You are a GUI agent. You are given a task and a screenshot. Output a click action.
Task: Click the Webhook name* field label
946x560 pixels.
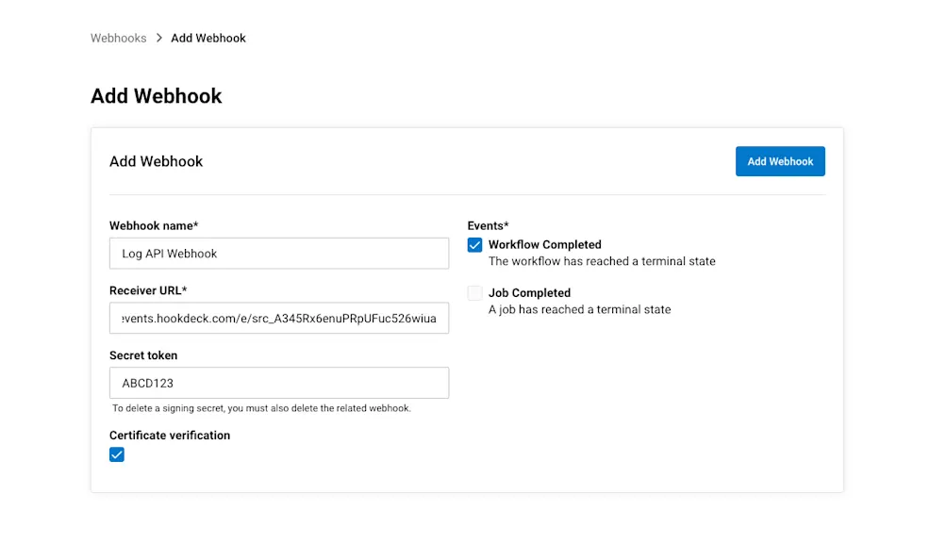pos(154,225)
